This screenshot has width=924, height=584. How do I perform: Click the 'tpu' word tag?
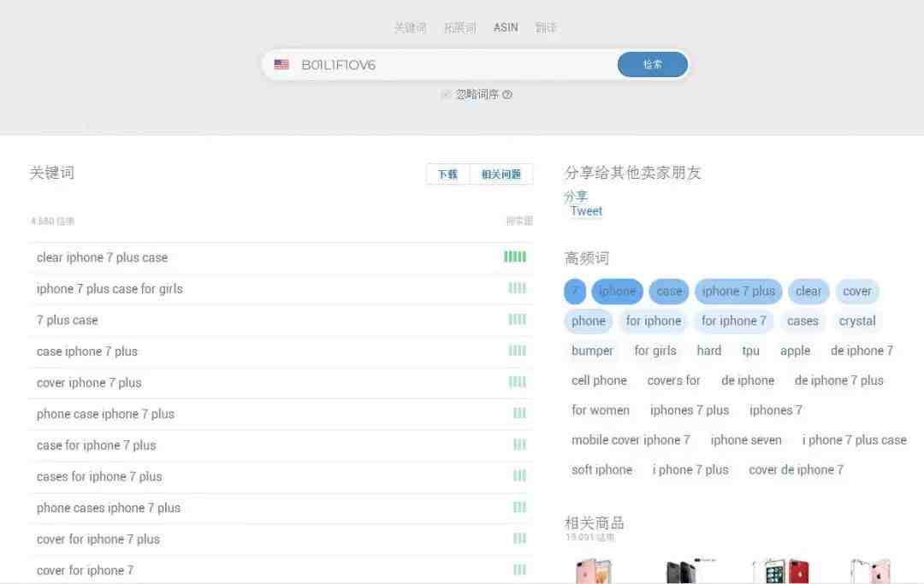pos(751,351)
